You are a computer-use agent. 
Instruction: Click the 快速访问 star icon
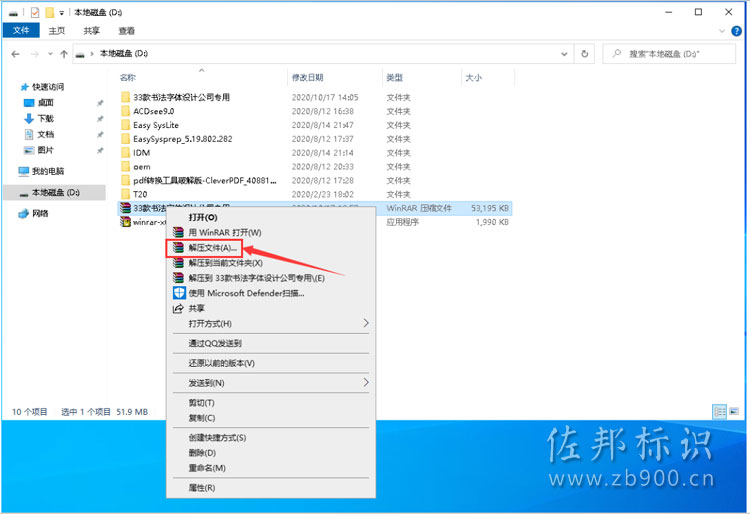pyautogui.click(x=24, y=87)
